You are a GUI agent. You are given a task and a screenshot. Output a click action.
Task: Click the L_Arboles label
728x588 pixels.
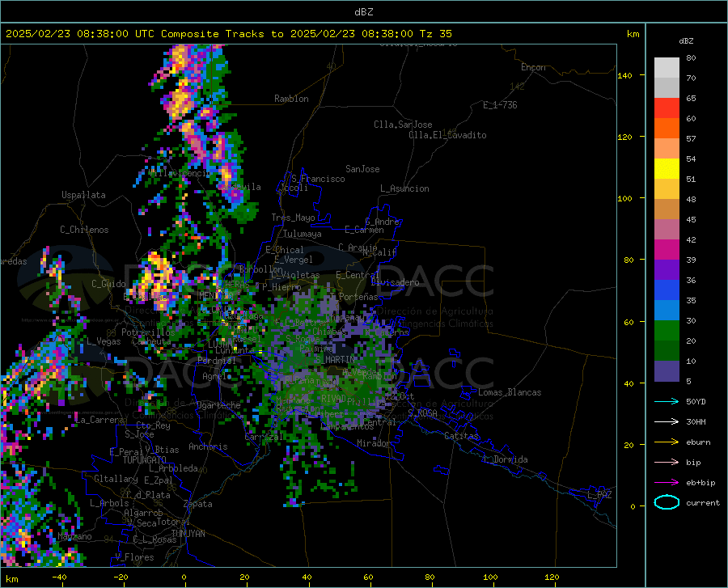(109, 502)
